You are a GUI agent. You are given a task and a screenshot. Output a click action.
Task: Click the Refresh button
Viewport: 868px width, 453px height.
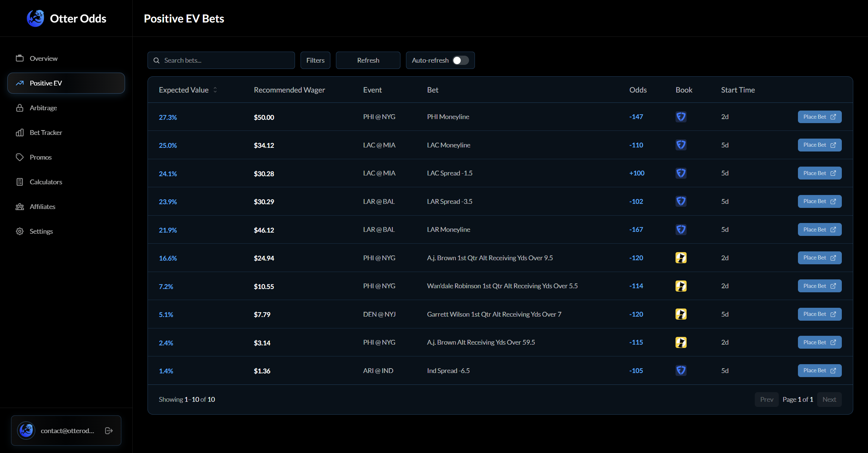click(368, 60)
